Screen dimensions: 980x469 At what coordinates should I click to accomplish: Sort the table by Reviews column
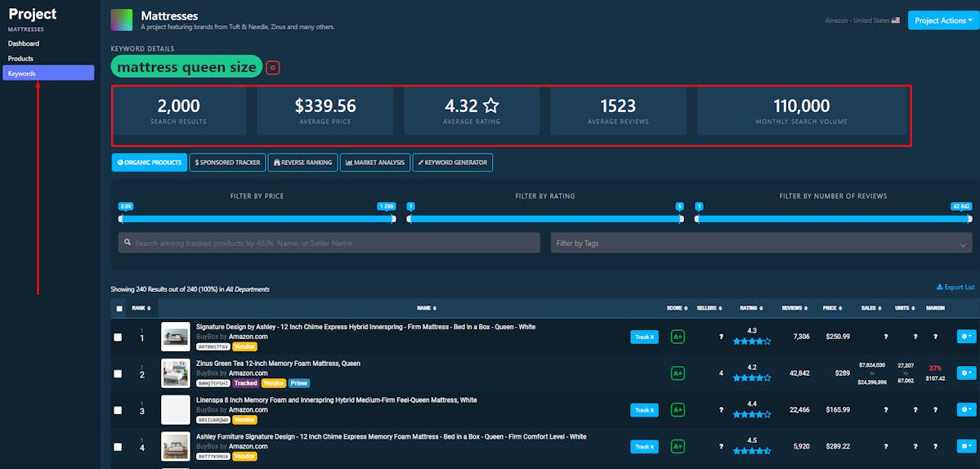point(794,308)
